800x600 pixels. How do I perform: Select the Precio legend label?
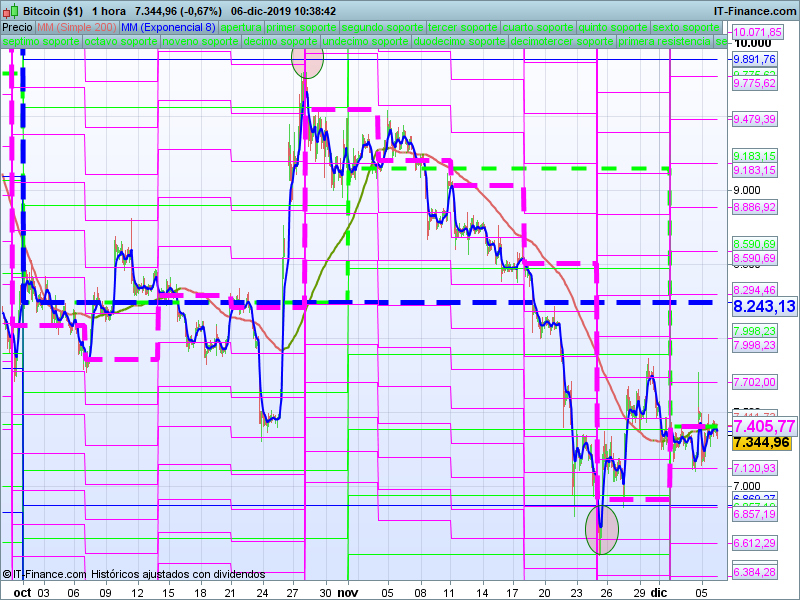pos(17,27)
